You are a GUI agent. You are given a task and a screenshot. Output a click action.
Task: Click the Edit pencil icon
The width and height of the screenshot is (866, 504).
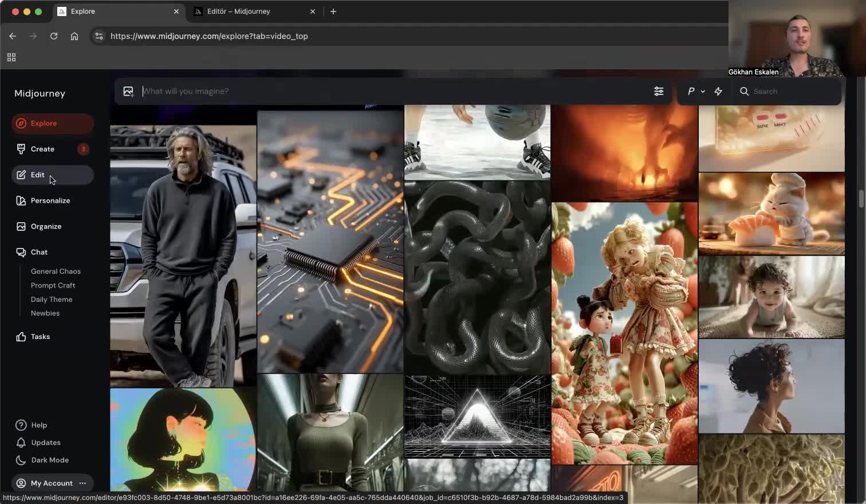tap(21, 175)
